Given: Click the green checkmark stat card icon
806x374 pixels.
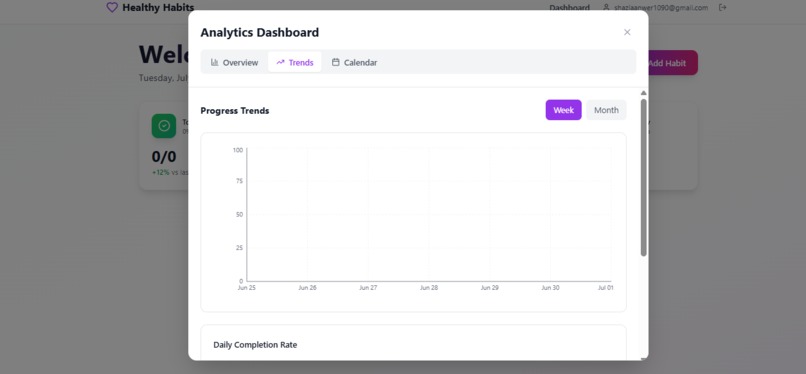Looking at the screenshot, I should 164,126.
